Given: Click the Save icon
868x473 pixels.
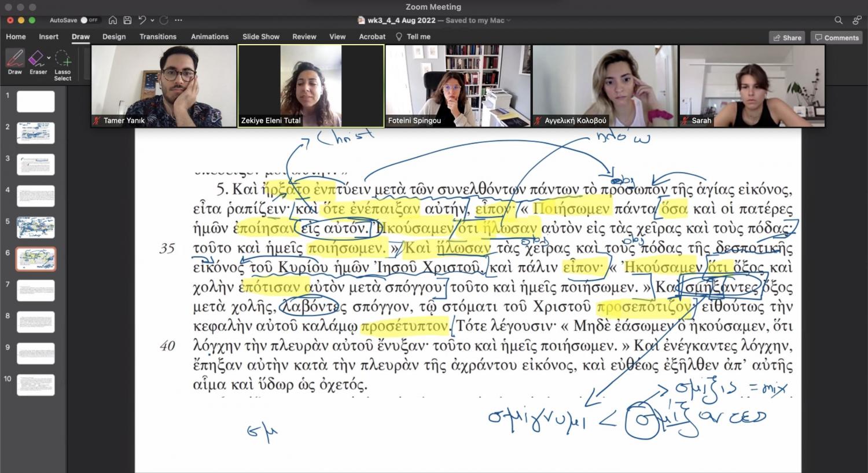Looking at the screenshot, I should coord(127,20).
